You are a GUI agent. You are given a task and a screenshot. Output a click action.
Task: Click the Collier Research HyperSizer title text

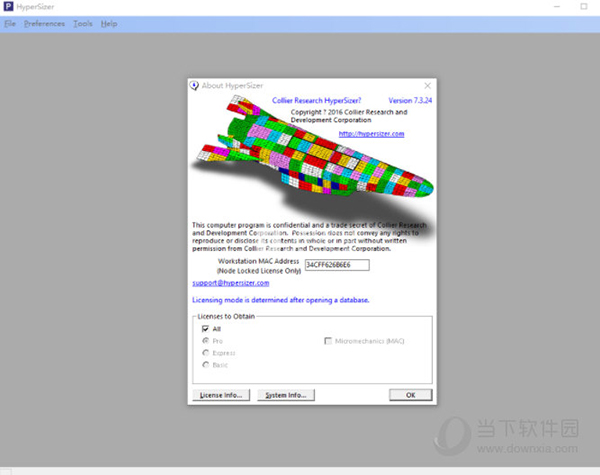[316, 101]
